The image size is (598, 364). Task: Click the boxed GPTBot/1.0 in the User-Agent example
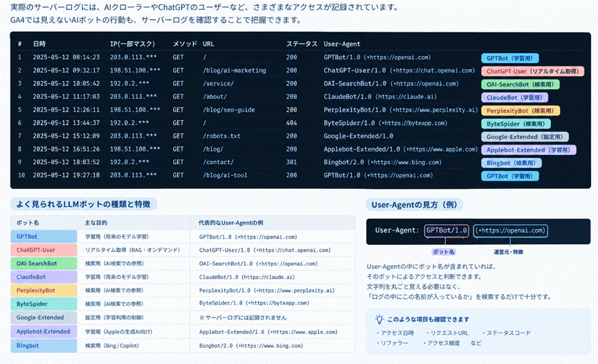(x=446, y=230)
